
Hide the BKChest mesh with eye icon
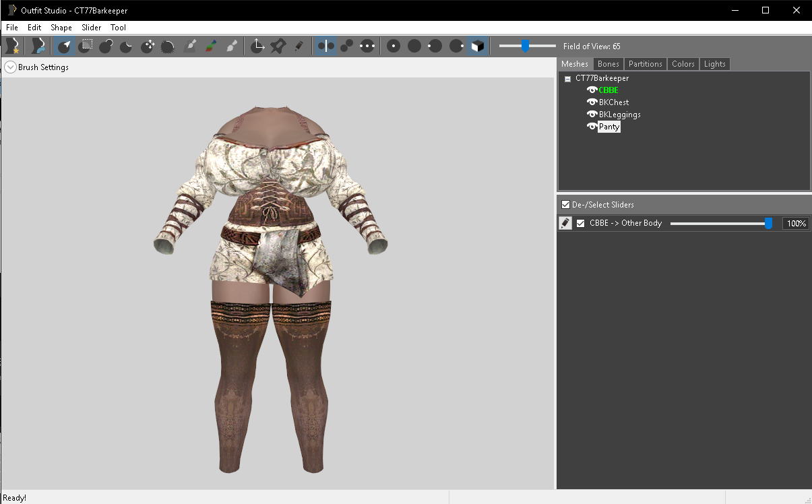(592, 102)
